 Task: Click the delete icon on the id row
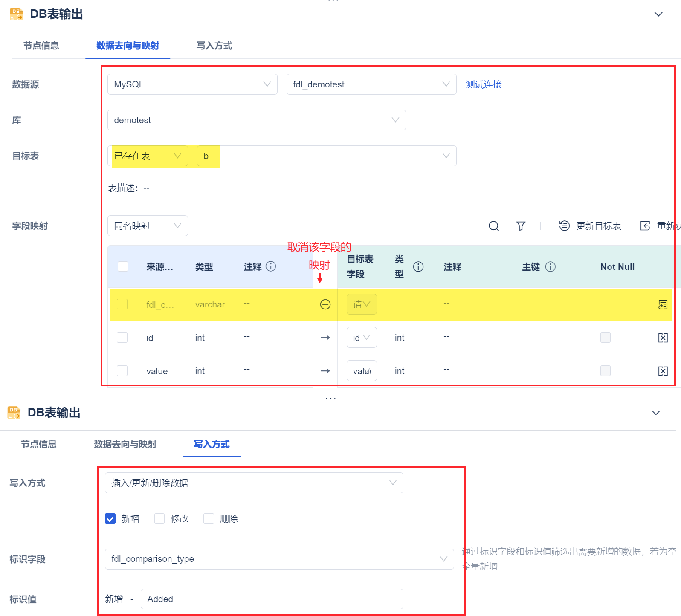coord(663,338)
